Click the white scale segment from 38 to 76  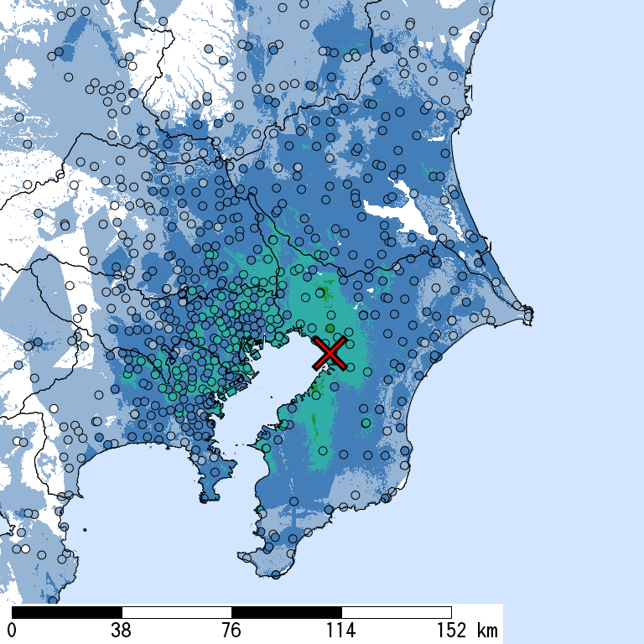click(177, 612)
